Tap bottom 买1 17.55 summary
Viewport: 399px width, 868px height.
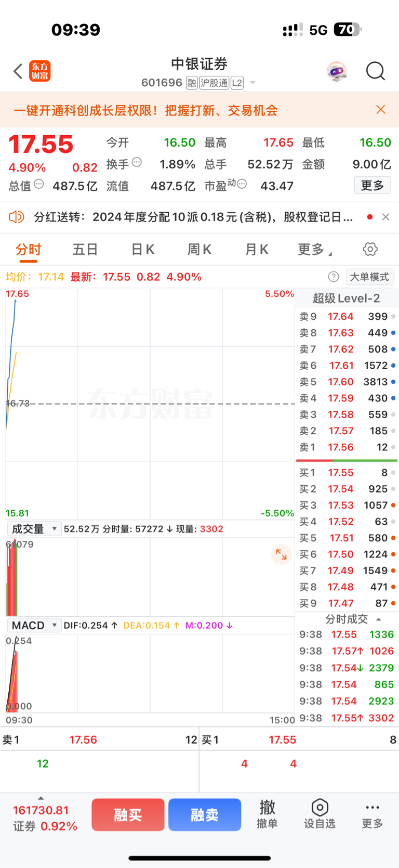point(299,740)
